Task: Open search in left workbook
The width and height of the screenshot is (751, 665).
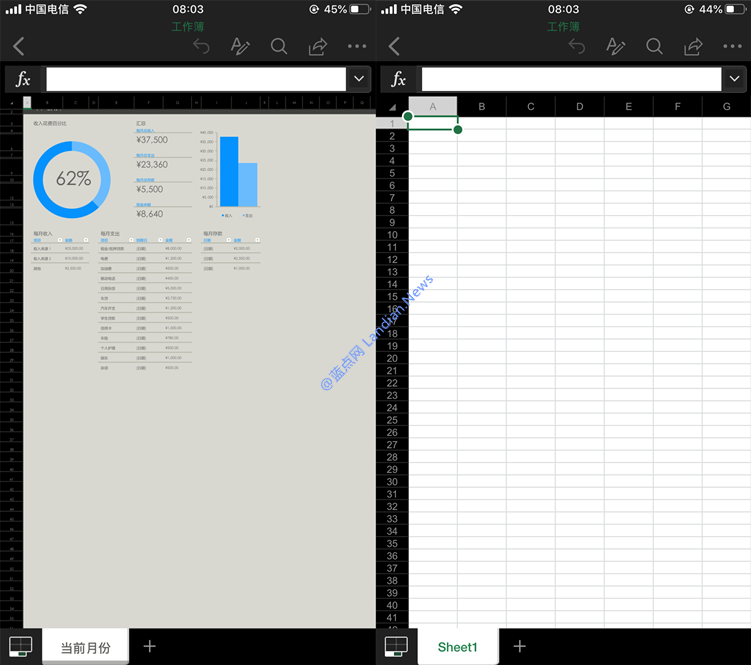Action: 279,46
